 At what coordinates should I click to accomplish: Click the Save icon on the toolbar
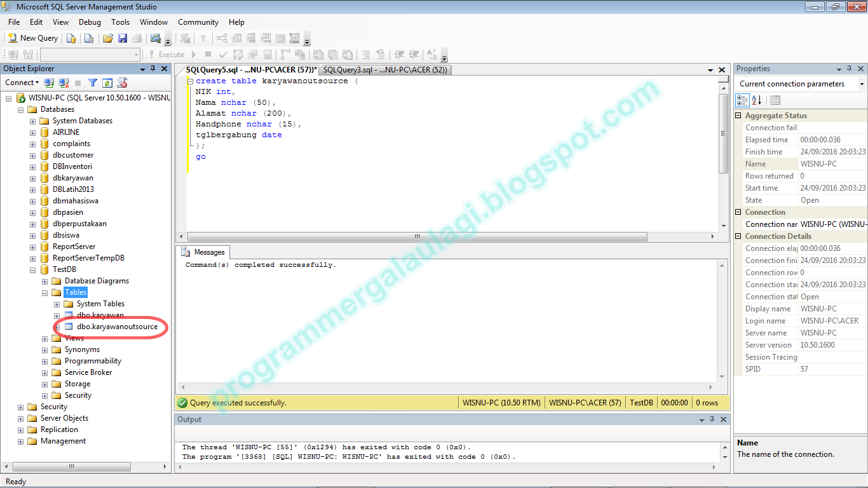123,38
